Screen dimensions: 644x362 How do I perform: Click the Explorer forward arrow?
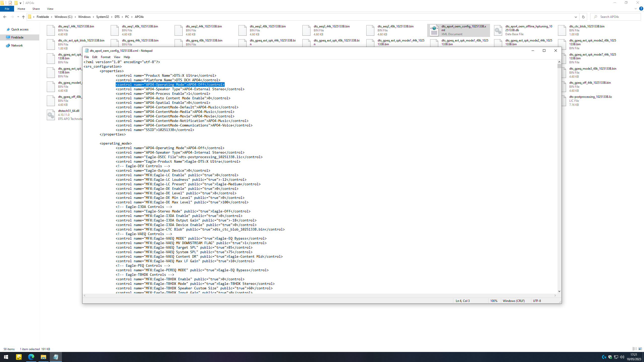click(x=12, y=17)
